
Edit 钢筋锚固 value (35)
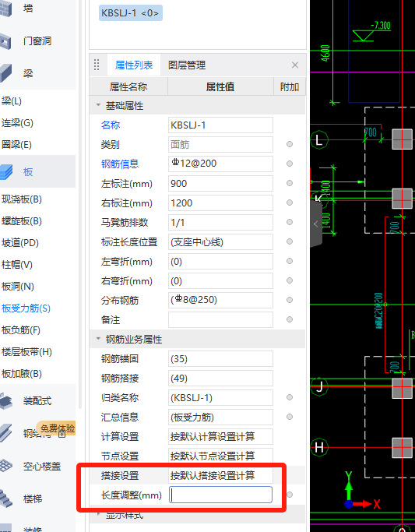pyautogui.click(x=220, y=358)
